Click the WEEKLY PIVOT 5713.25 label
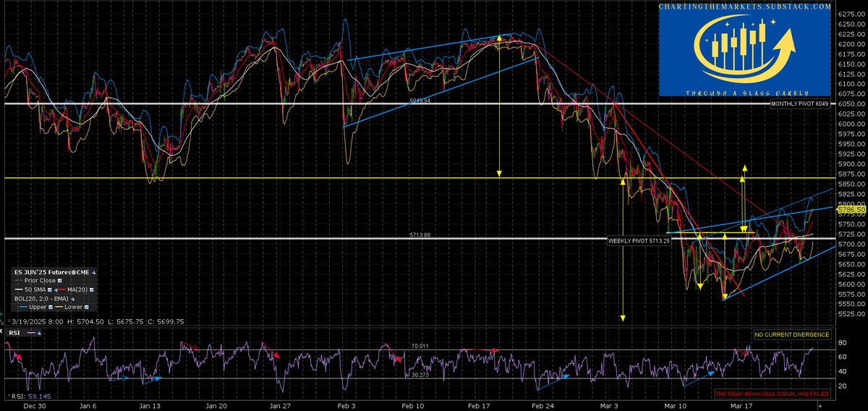The width and height of the screenshot is (868, 411). pos(639,240)
